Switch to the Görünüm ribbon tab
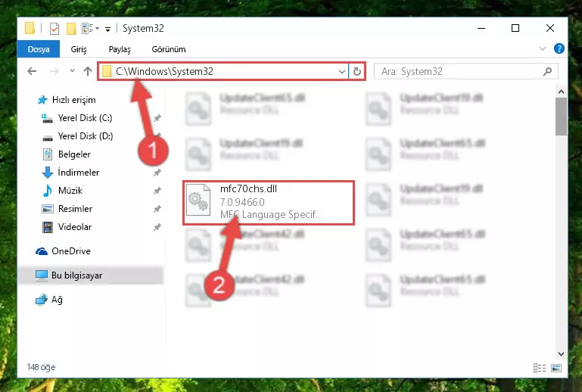Image resolution: width=582 pixels, height=392 pixels. (169, 49)
